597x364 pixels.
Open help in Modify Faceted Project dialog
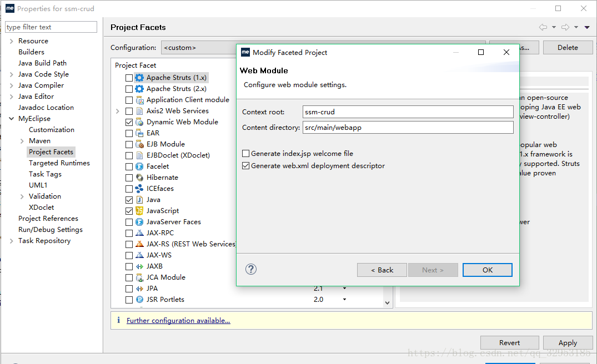tap(251, 269)
